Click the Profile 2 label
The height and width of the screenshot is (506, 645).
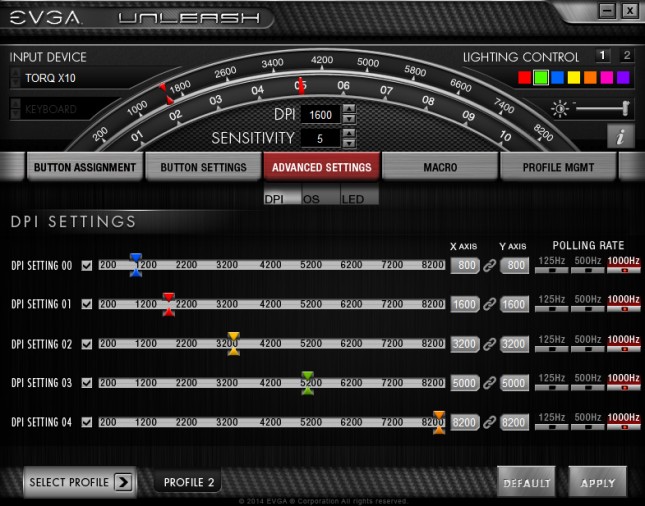(189, 482)
